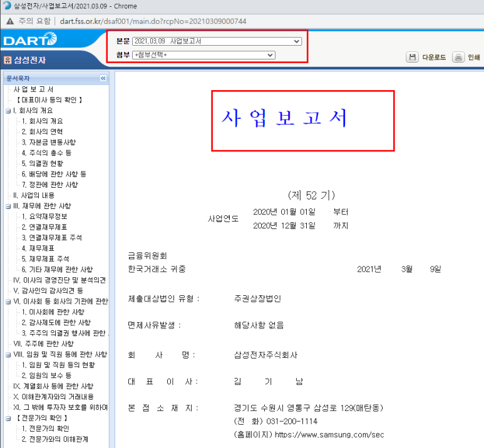Collapse the 전문가의 확인 tree node
Screen dimensions: 484x448
[x=8, y=418]
